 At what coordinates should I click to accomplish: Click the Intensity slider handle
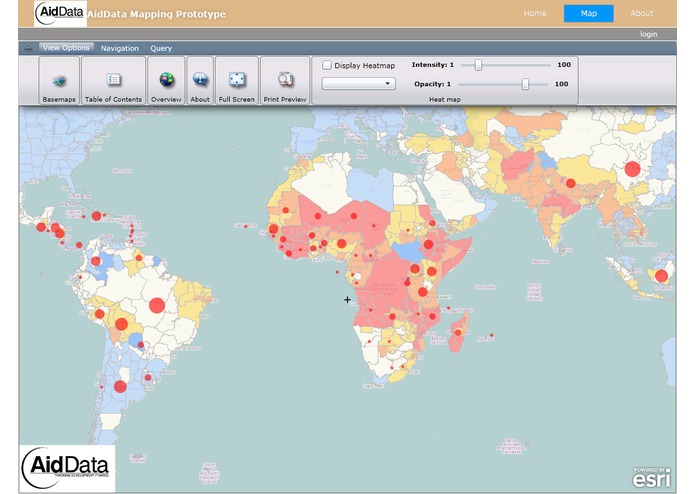[478, 65]
